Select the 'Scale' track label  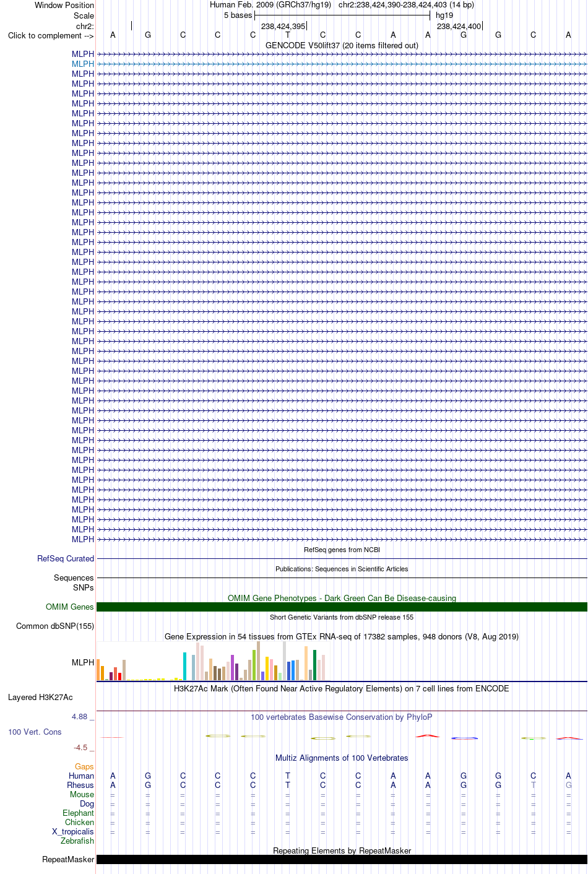[x=84, y=15]
